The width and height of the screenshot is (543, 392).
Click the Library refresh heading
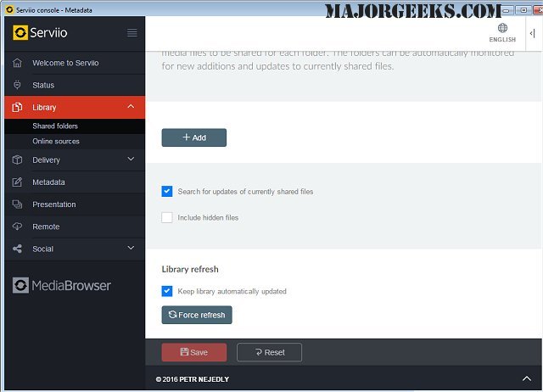190,269
